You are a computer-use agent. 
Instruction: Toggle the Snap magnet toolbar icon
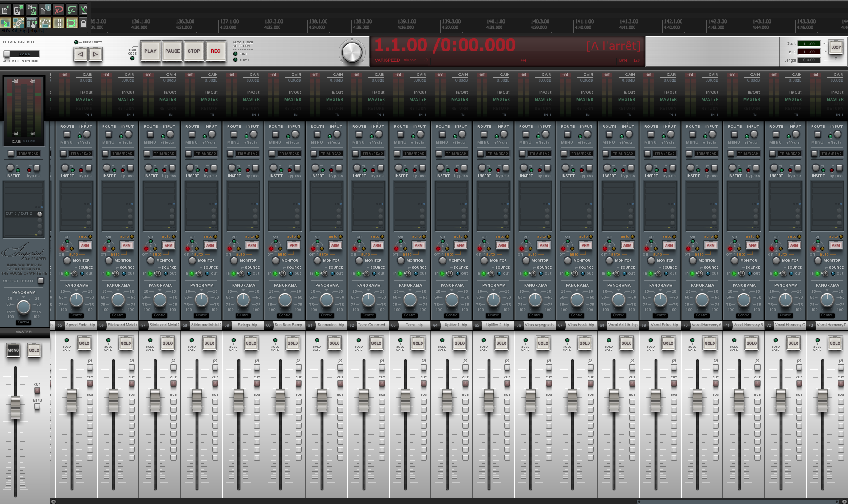71,23
